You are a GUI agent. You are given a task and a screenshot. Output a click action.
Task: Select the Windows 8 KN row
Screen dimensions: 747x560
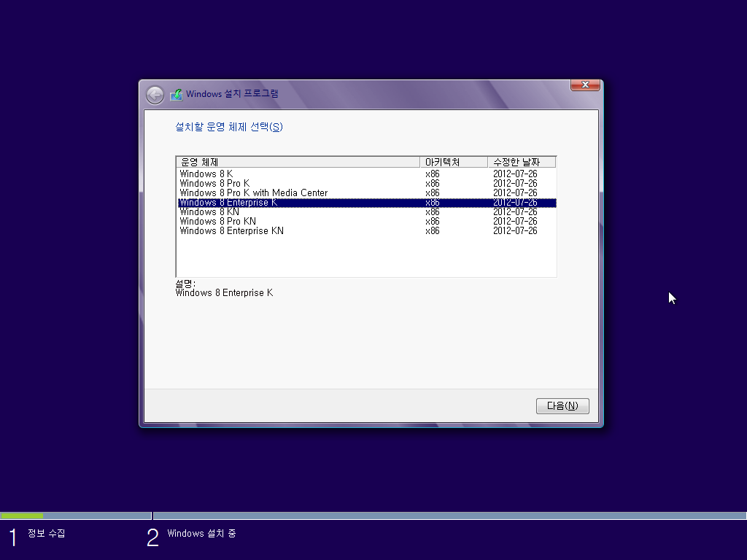pos(366,212)
